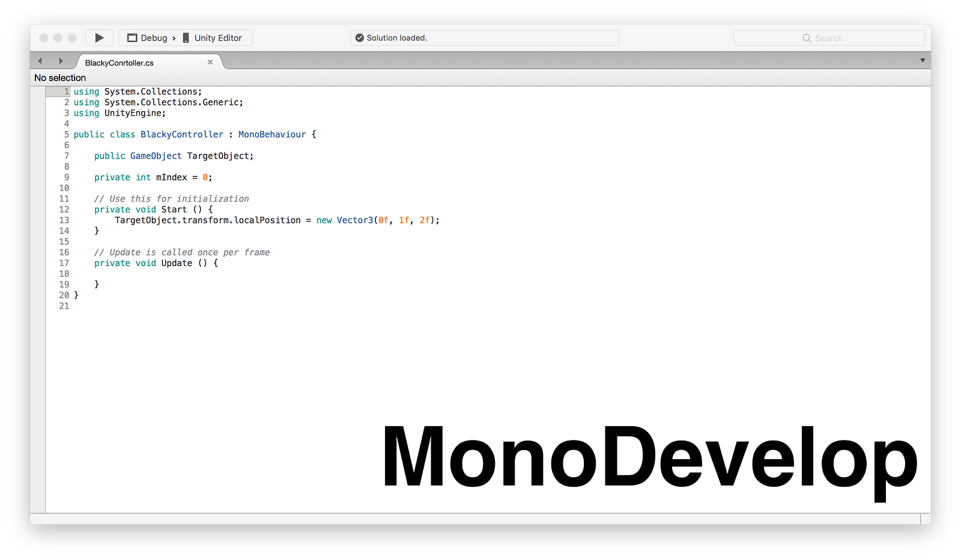Navigate back with the left arrow
This screenshot has width=961, height=560.
pyautogui.click(x=40, y=61)
